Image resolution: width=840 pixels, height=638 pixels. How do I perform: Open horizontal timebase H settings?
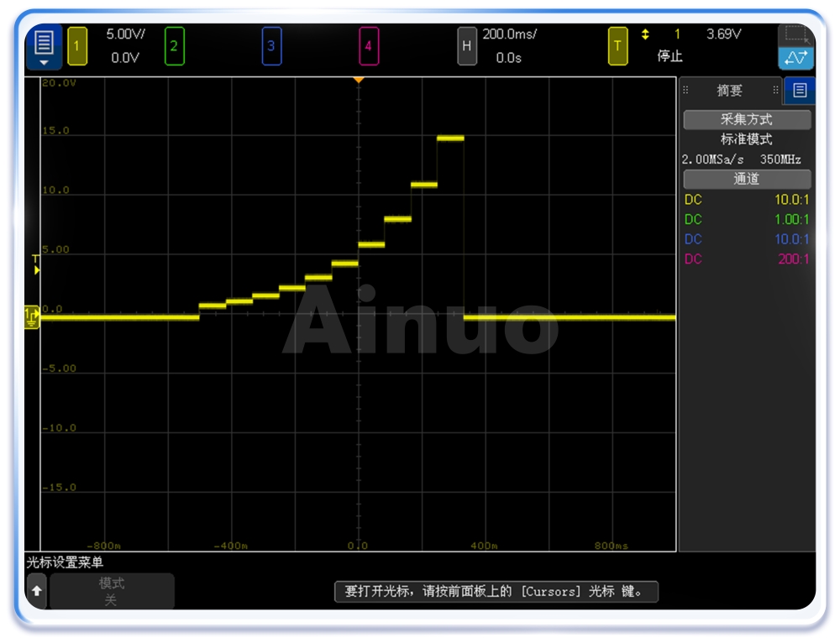467,46
